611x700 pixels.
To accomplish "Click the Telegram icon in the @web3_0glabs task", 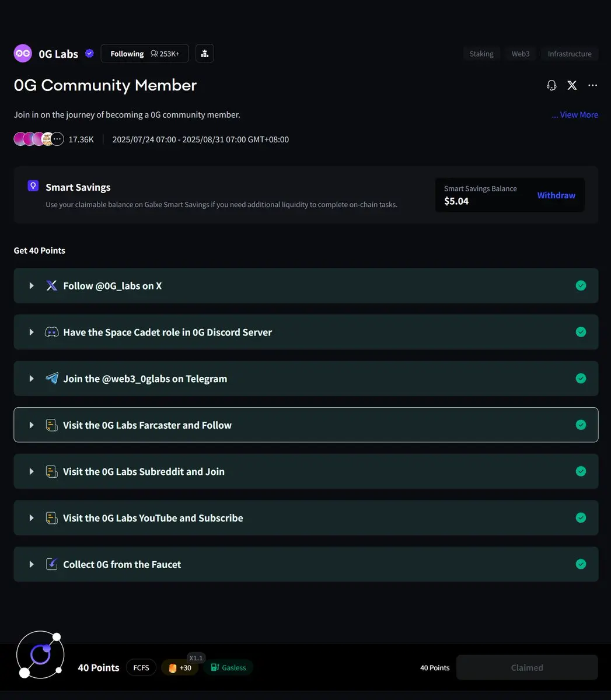I will [52, 378].
